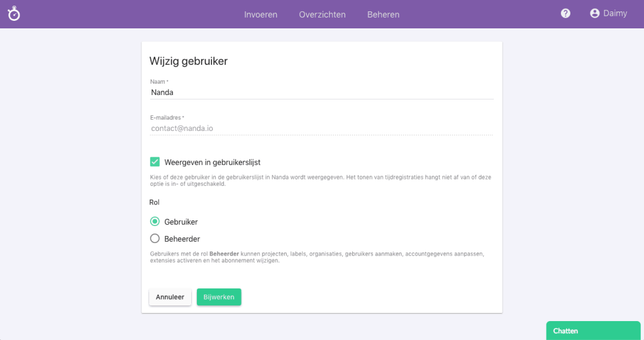Screen dimensions: 644x340
Task: Click the 'Wijzig gebruiker' heading
Action: coord(188,61)
